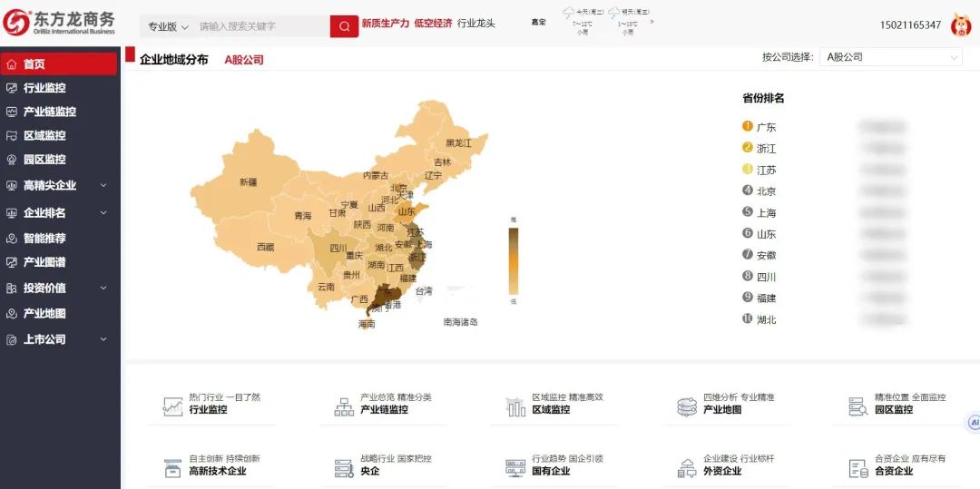Click the 区域监控 icon in the feature grid

click(515, 406)
